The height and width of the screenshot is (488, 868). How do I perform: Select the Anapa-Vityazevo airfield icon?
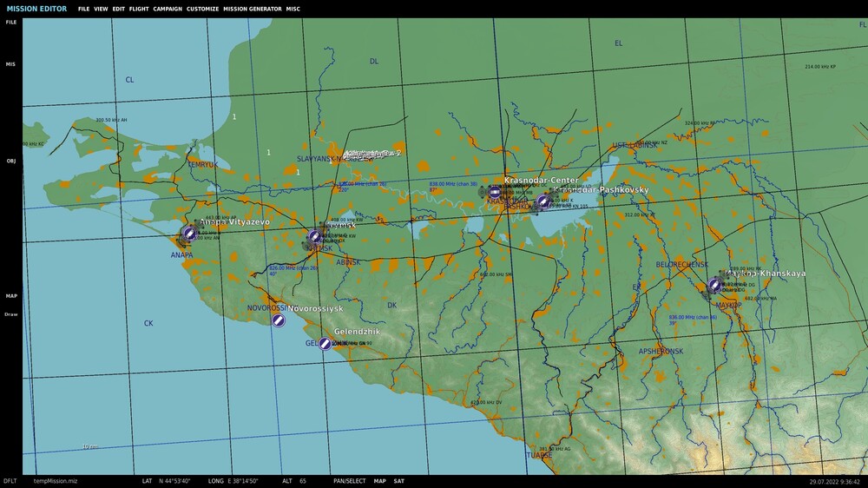click(189, 234)
